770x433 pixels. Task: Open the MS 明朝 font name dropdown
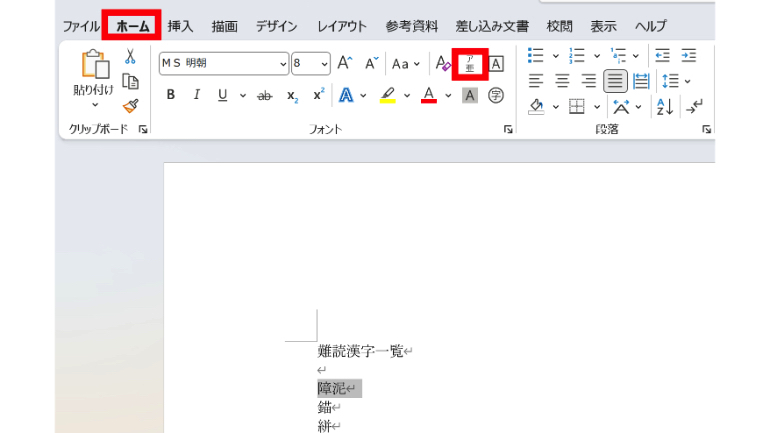pos(283,64)
